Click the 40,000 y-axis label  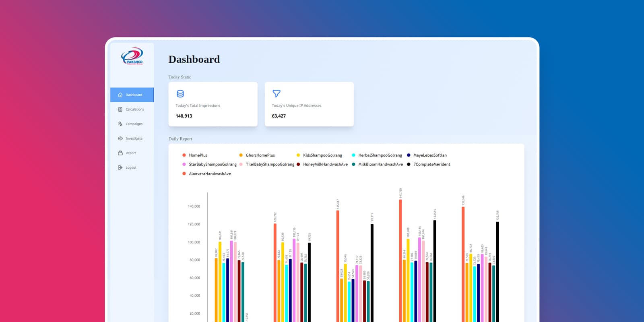195,295
